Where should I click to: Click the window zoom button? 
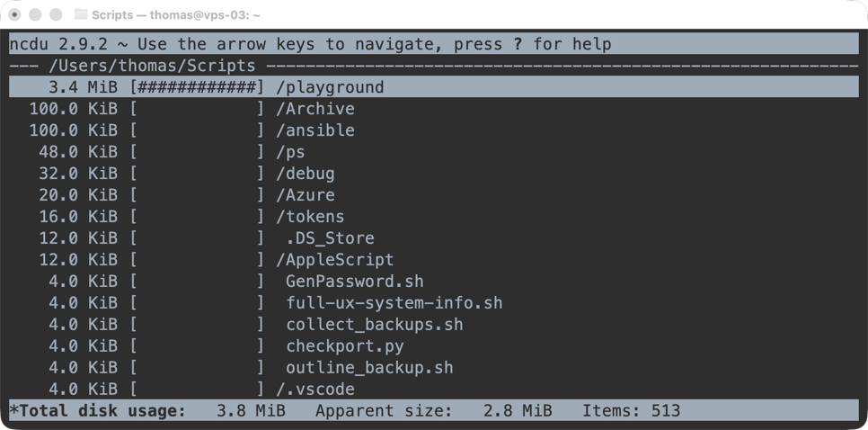[56, 15]
